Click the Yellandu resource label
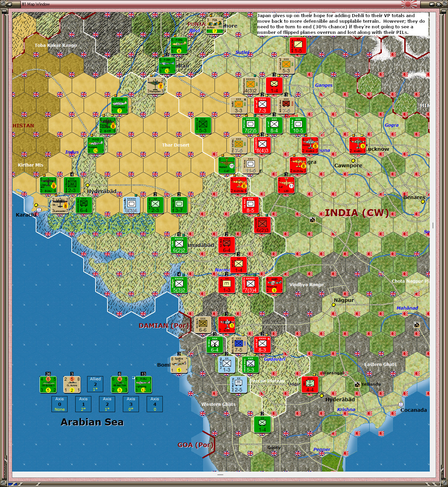The image size is (448, 487). tap(371, 384)
